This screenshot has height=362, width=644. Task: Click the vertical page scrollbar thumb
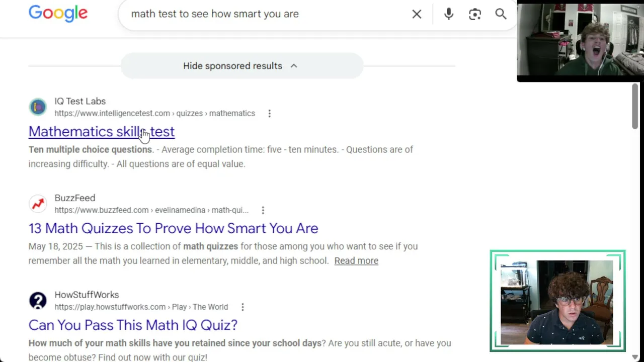pyautogui.click(x=635, y=106)
